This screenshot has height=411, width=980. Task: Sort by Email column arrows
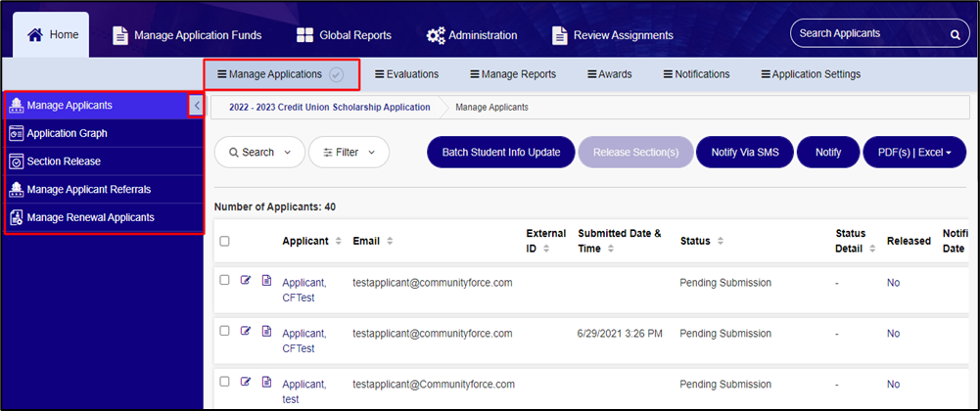pyautogui.click(x=390, y=241)
